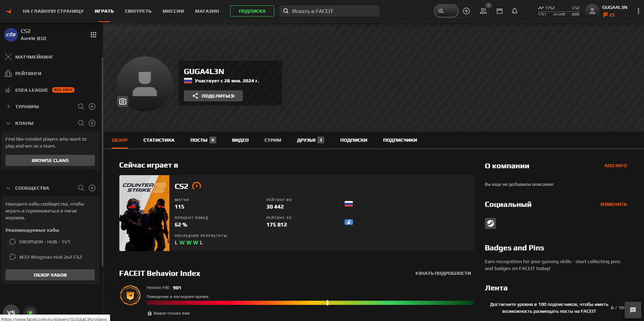Open the МИССИИ nav item
644x321 pixels.
click(173, 11)
